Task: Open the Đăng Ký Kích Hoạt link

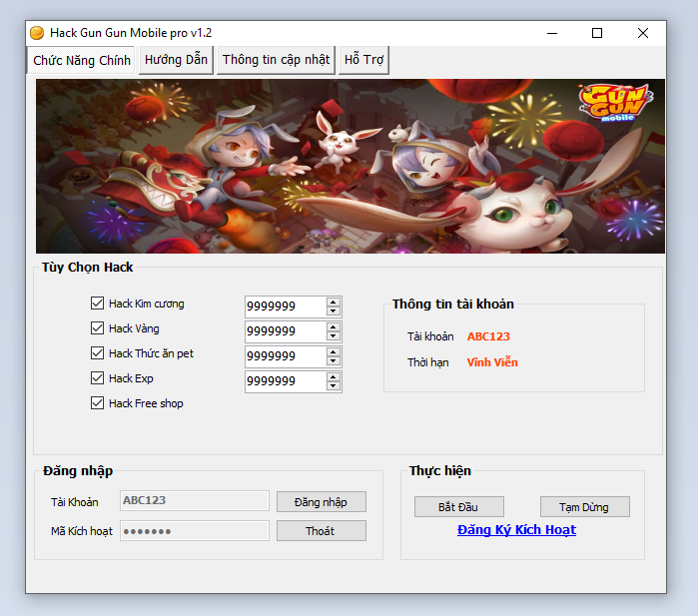Action: coord(516,530)
